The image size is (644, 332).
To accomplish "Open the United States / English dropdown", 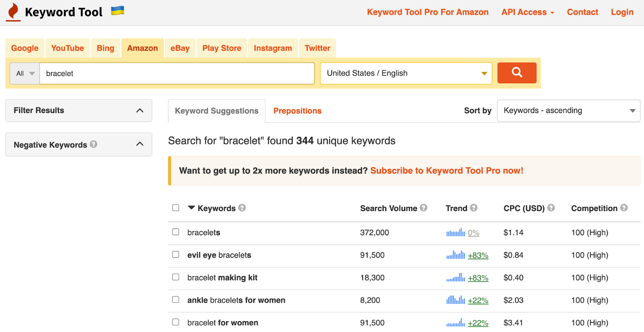I will [406, 73].
